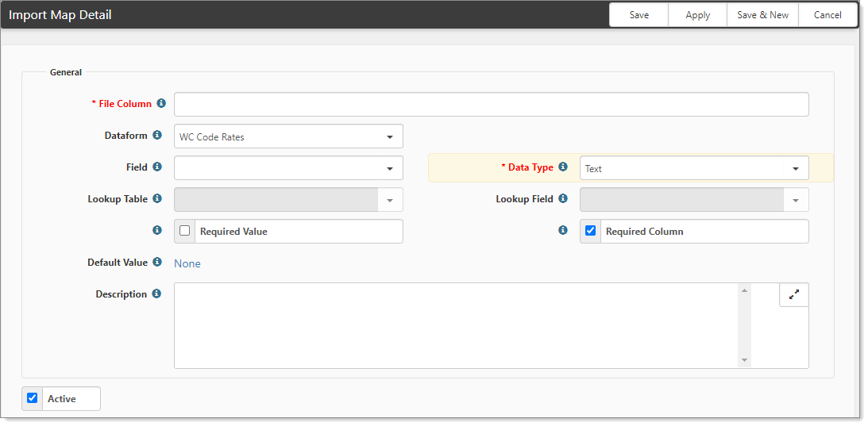868x426 pixels.
Task: Click the info icon beside Default Value
Action: [x=157, y=262]
